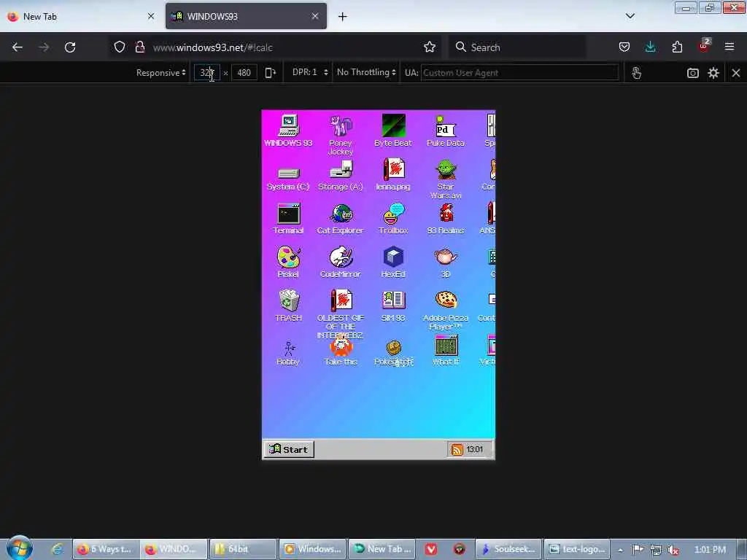Viewport: 747px width, 560px height.
Task: Rotate the viewport orientation
Action: [270, 73]
